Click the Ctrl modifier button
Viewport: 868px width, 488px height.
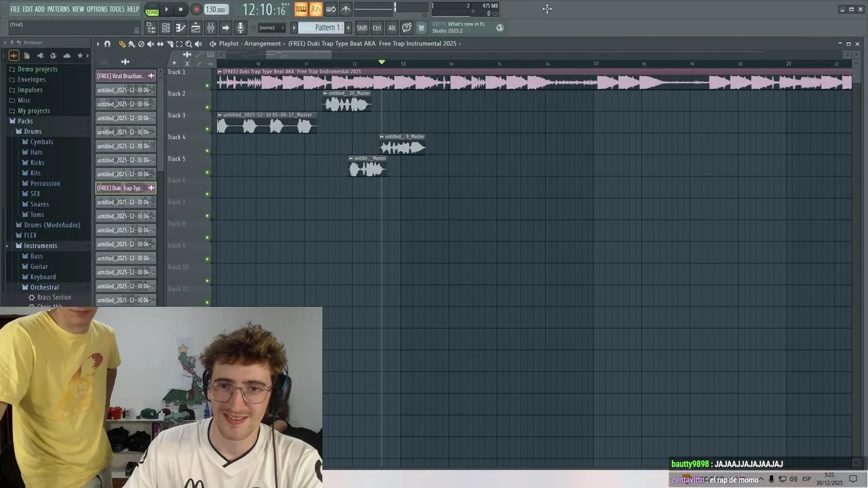tap(377, 28)
